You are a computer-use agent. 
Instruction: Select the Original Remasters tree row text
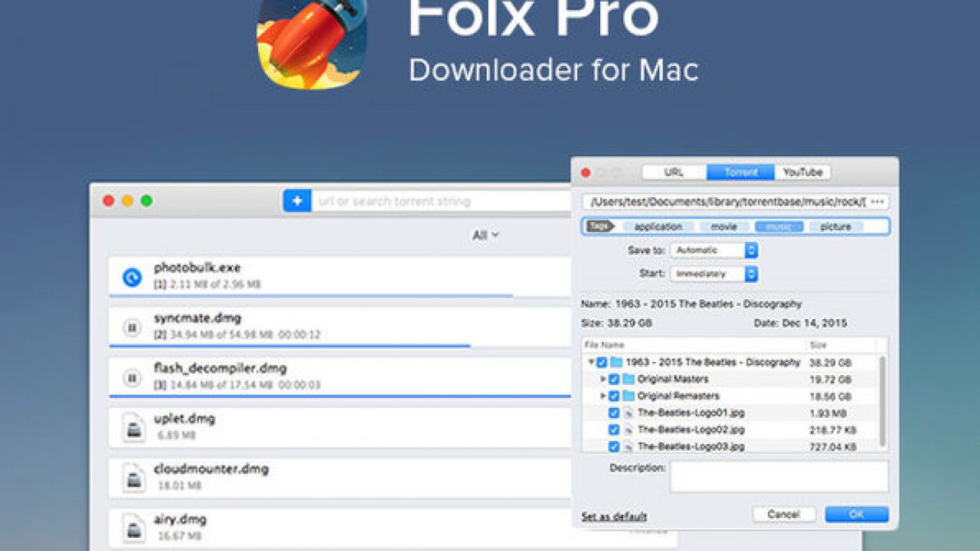678,396
